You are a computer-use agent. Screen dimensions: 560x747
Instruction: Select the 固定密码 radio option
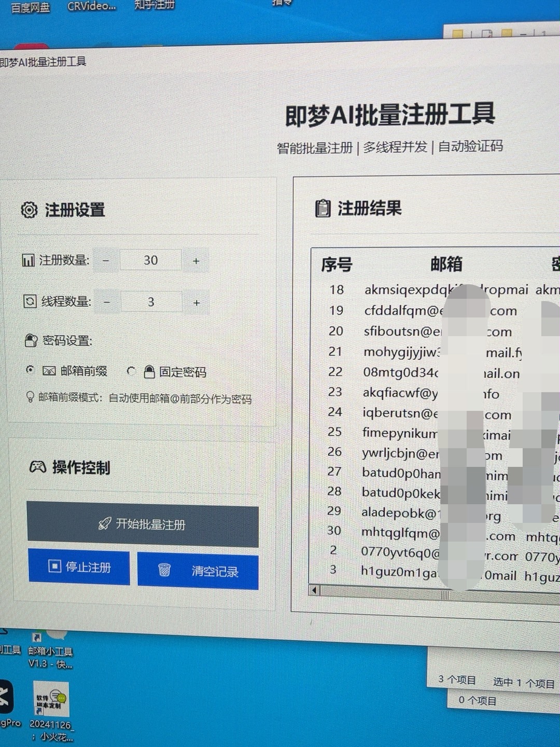click(x=131, y=371)
